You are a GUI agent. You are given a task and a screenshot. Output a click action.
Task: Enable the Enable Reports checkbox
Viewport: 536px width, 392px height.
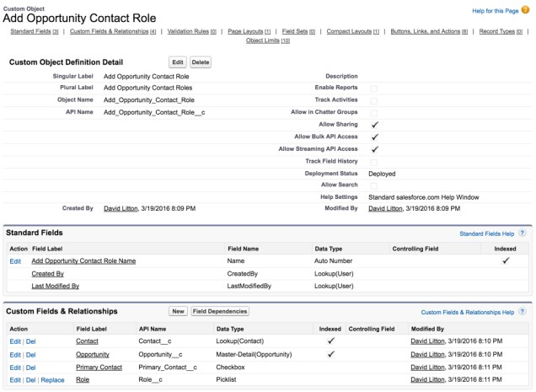374,88
